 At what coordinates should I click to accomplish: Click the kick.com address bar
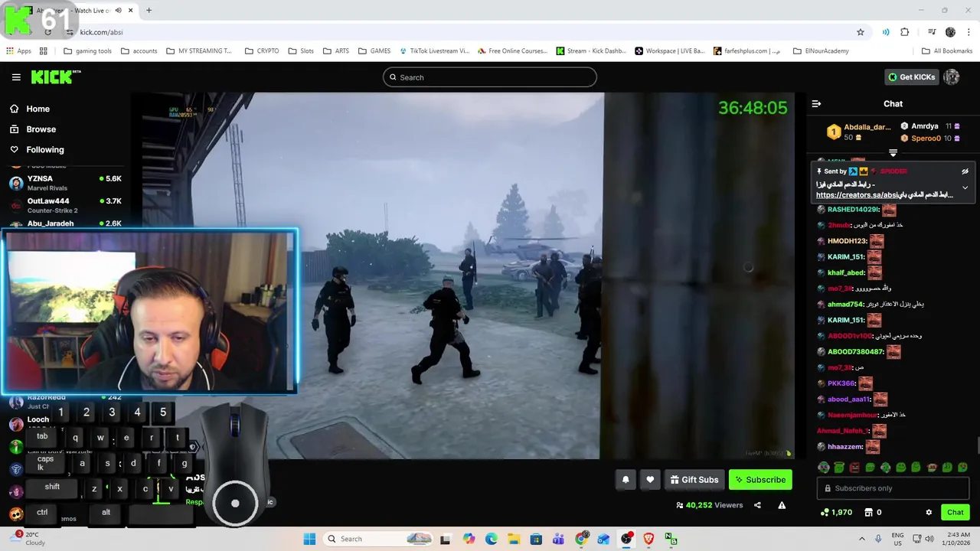(x=459, y=32)
